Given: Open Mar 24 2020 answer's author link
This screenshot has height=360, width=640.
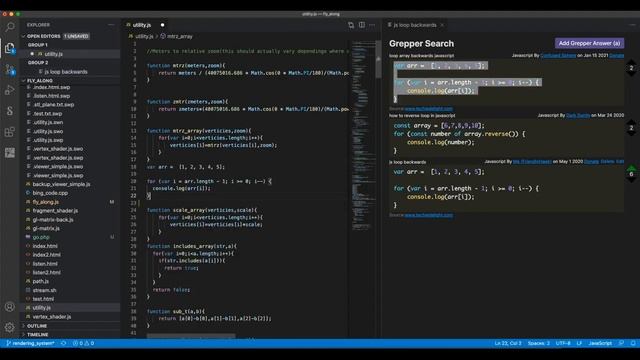Looking at the screenshot, I should tap(578, 116).
